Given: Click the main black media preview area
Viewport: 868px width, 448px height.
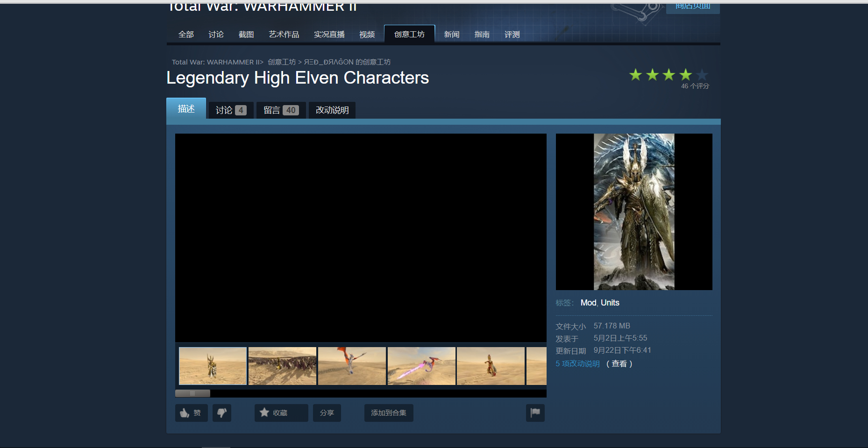Looking at the screenshot, I should tap(361, 238).
